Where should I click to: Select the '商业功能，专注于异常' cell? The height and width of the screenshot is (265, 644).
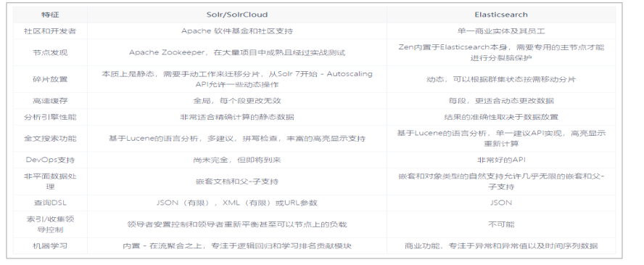coord(501,245)
